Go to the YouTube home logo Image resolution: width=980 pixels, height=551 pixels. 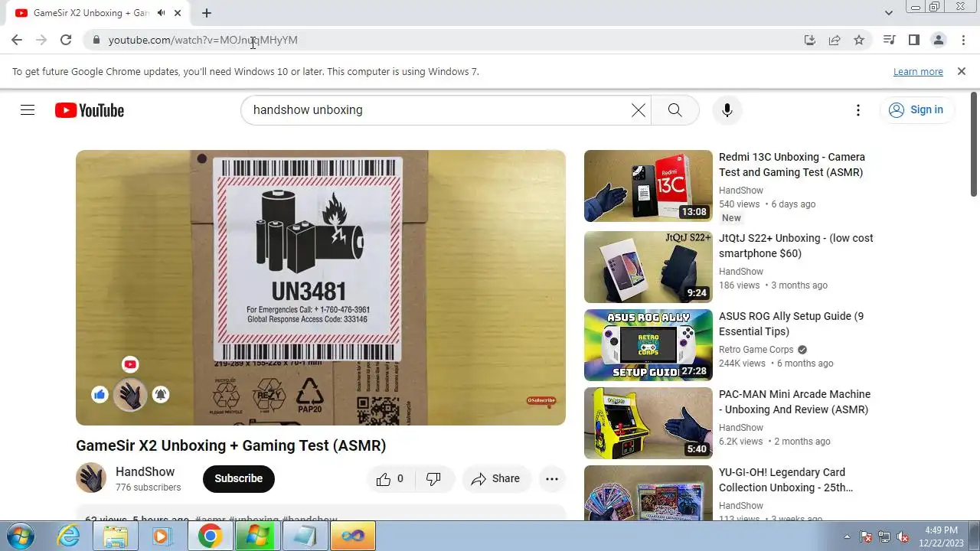[x=90, y=110]
